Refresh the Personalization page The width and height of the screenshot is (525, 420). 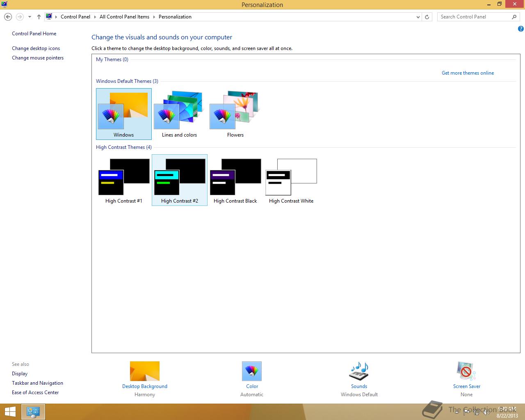pyautogui.click(x=427, y=17)
